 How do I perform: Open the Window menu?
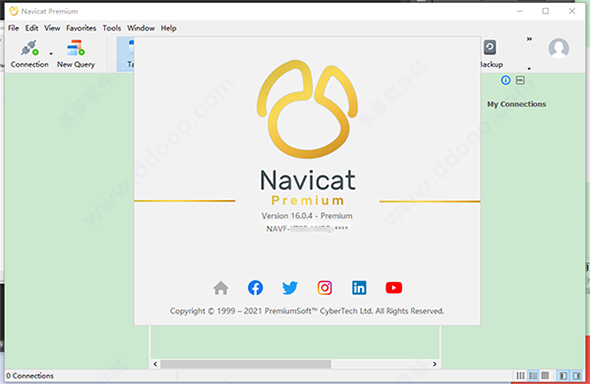pos(141,28)
